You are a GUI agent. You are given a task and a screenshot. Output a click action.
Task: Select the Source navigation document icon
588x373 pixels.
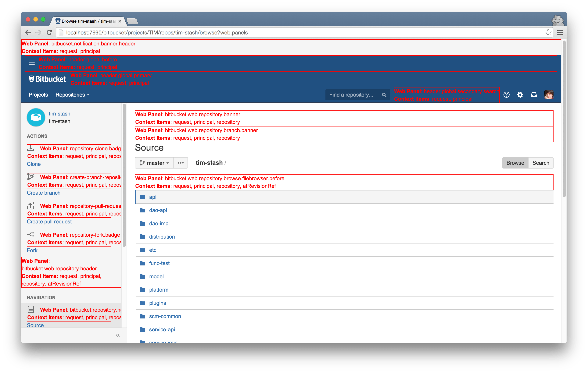[31, 309]
